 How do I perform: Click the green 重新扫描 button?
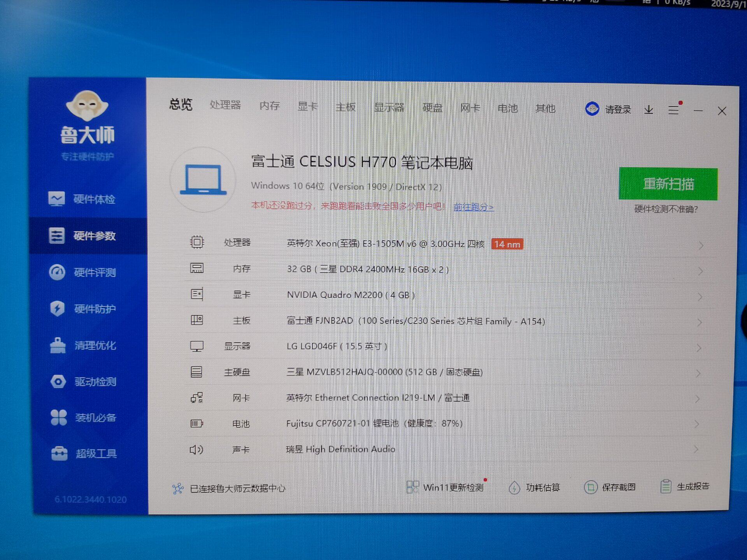(x=668, y=184)
